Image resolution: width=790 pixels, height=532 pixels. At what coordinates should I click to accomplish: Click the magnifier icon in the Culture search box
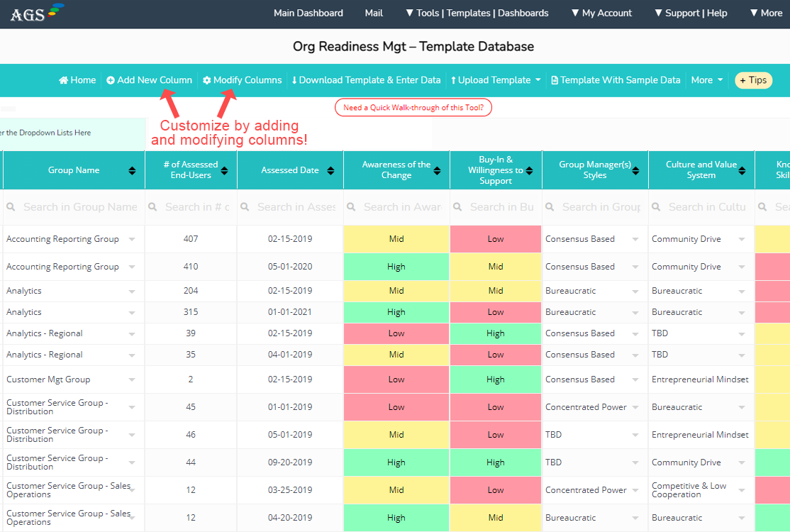pyautogui.click(x=656, y=206)
